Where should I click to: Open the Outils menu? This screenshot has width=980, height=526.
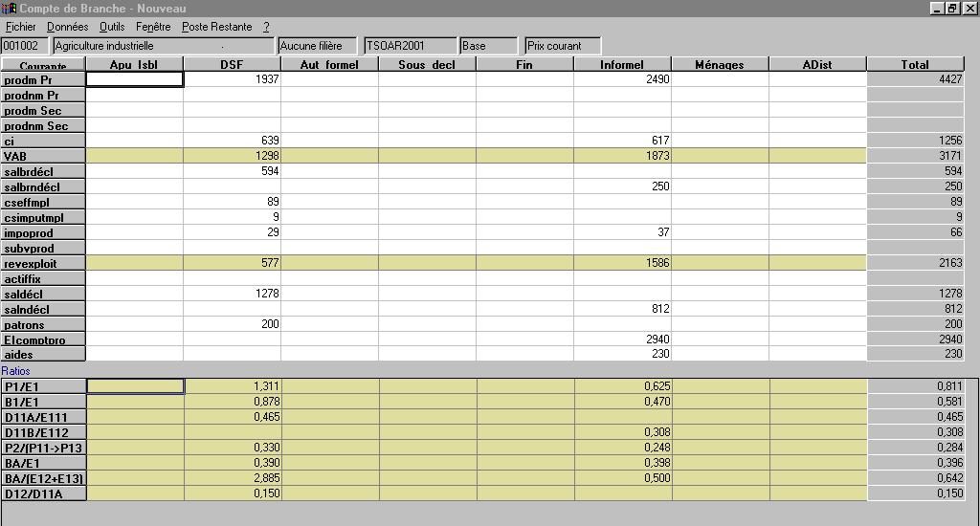tap(112, 27)
